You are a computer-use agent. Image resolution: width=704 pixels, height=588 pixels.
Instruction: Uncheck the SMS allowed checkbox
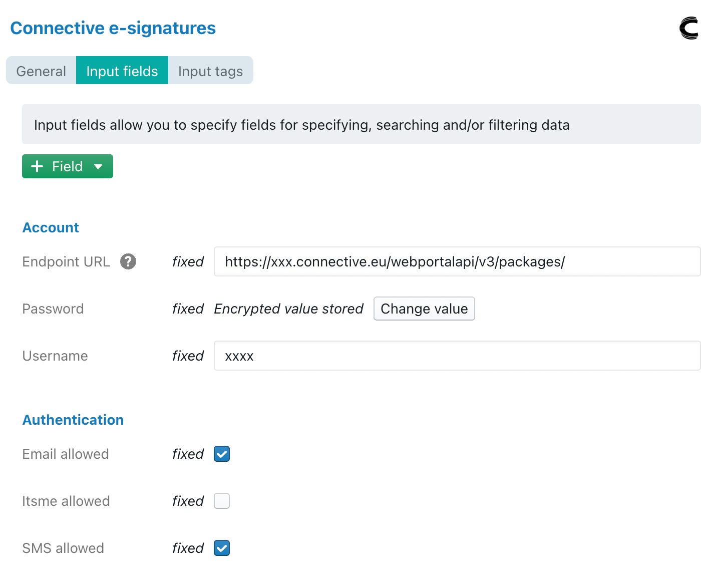222,548
